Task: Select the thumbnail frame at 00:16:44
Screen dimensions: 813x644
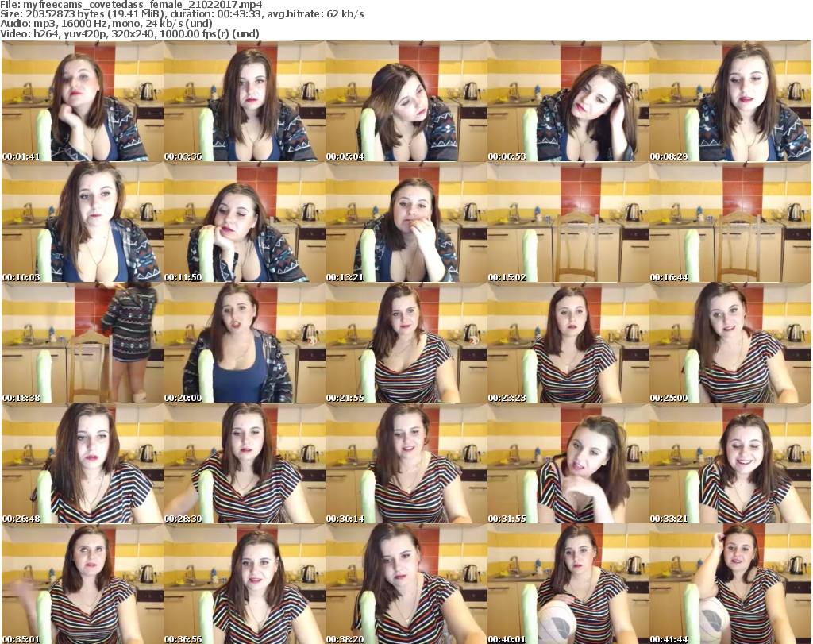Action: pyautogui.click(x=730, y=222)
